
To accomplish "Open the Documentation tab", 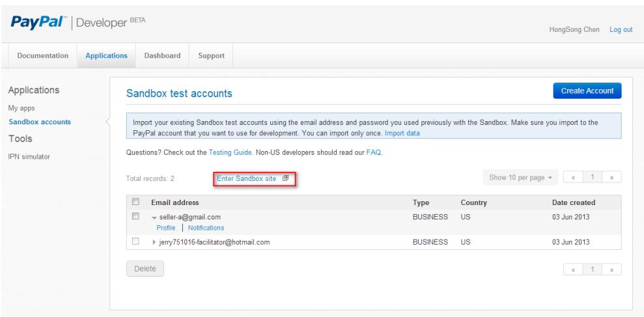I will tap(43, 55).
